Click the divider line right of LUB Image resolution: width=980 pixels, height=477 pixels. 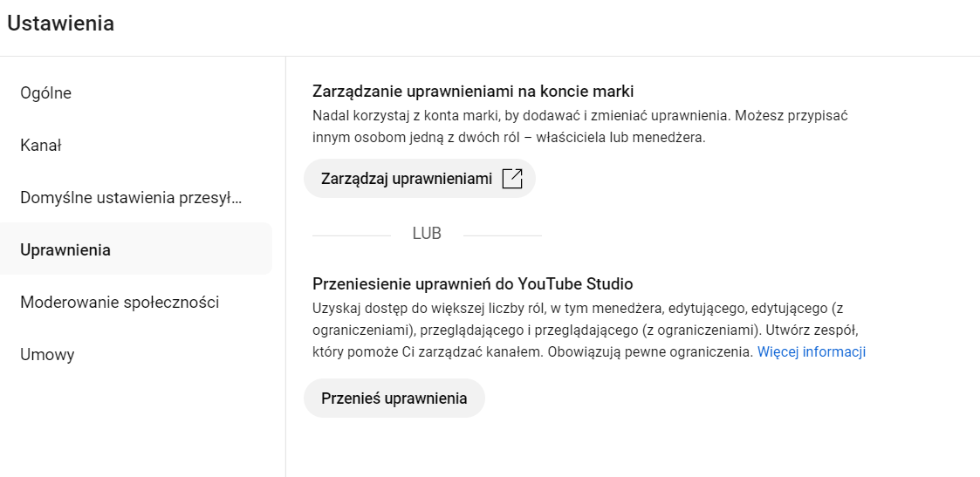pyautogui.click(x=503, y=235)
